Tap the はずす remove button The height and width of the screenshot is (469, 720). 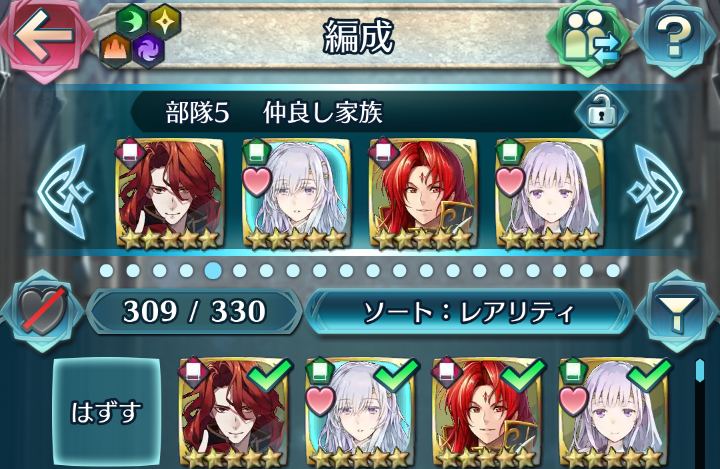click(107, 412)
